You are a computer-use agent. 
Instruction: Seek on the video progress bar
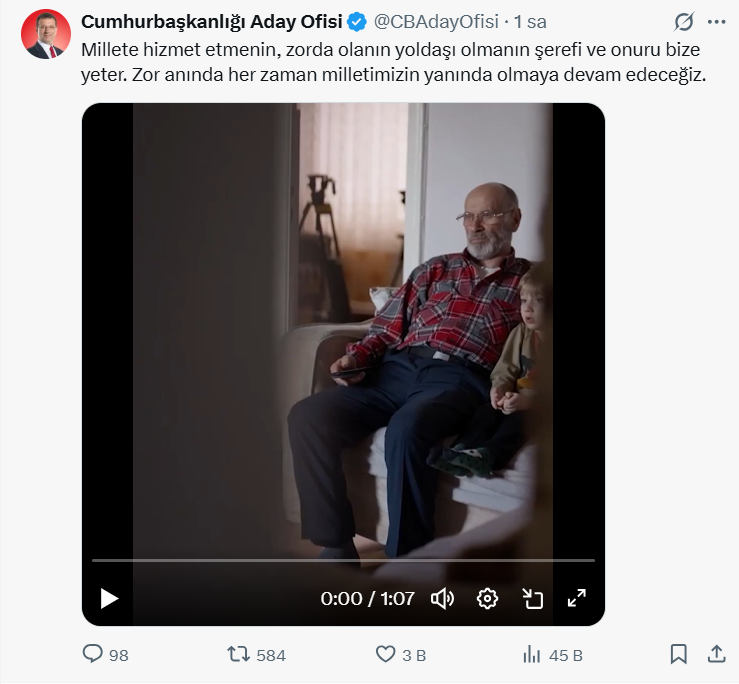(343, 560)
